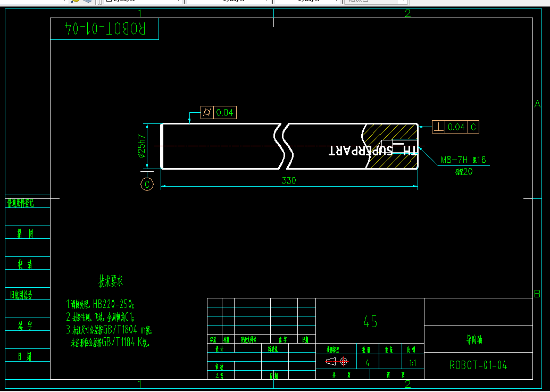
Task: Select the red center line of the shaft
Action: (289, 146)
